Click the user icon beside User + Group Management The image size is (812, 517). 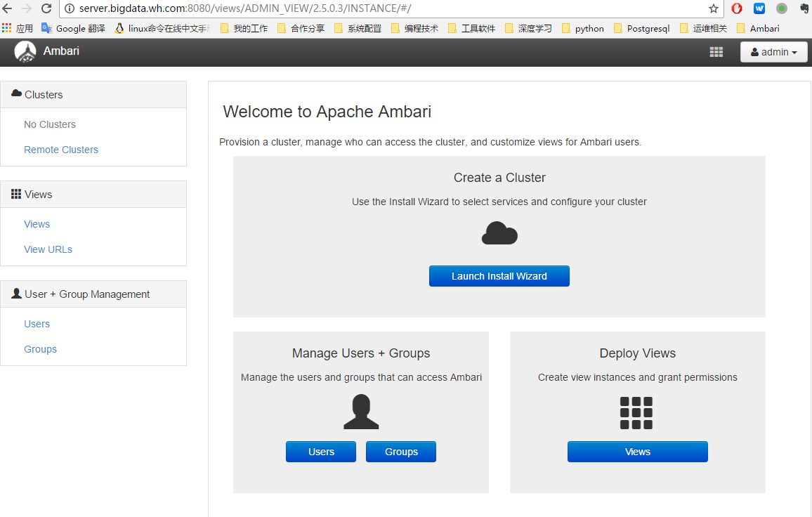coord(17,293)
